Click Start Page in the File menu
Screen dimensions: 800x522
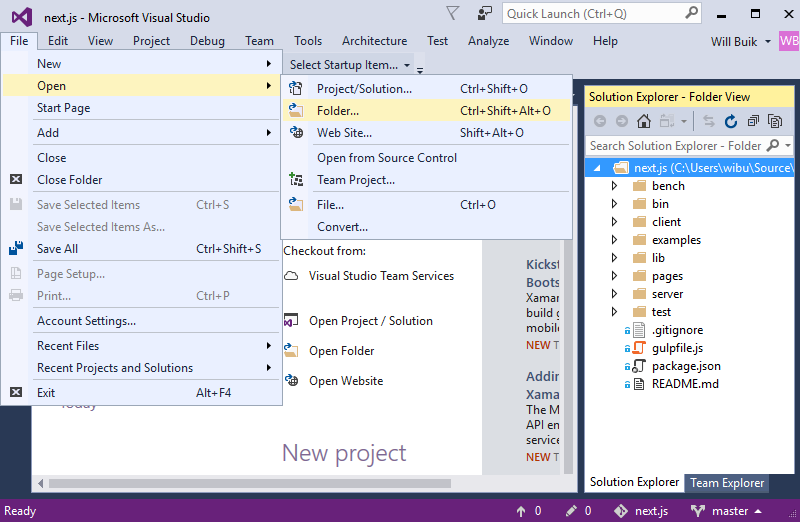141,108
